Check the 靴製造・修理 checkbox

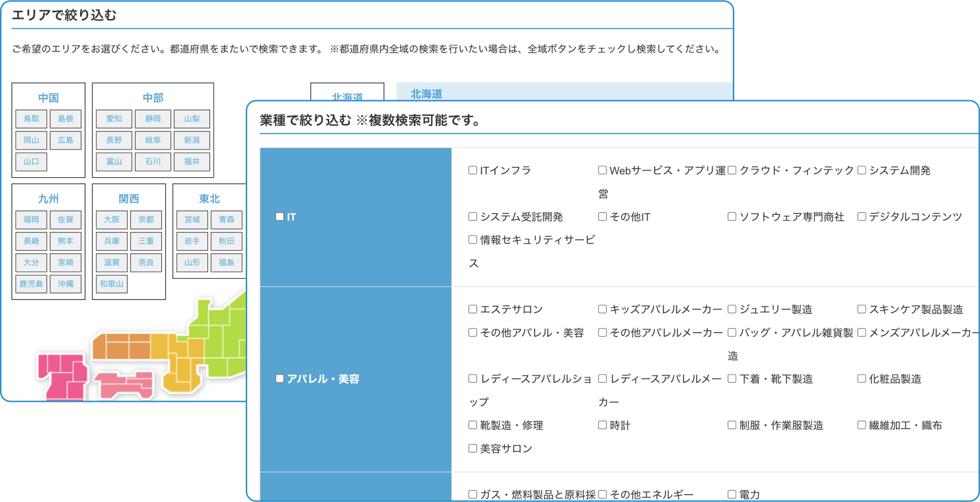coord(472,425)
